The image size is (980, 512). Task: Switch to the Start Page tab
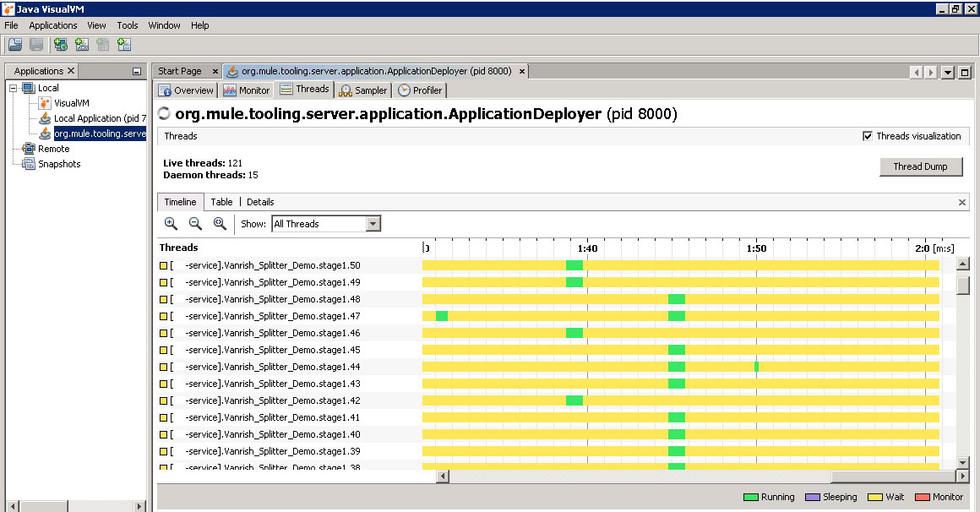pos(180,71)
